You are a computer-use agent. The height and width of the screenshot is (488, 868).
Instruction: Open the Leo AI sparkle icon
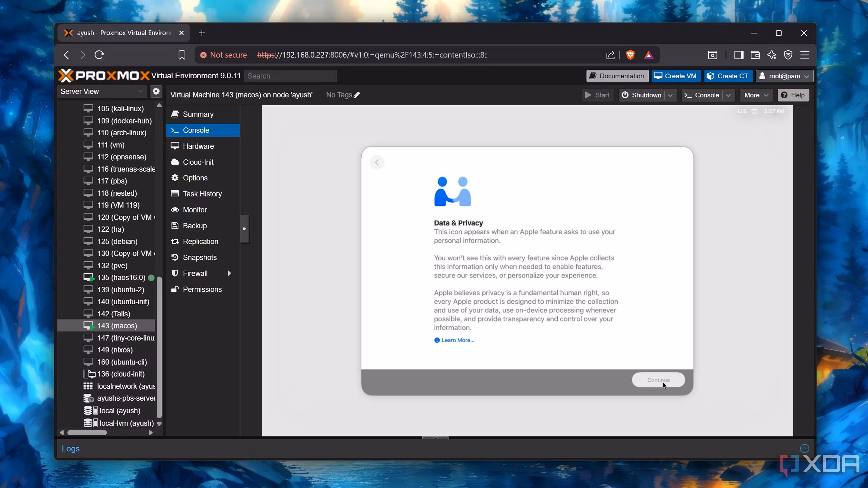[772, 55]
